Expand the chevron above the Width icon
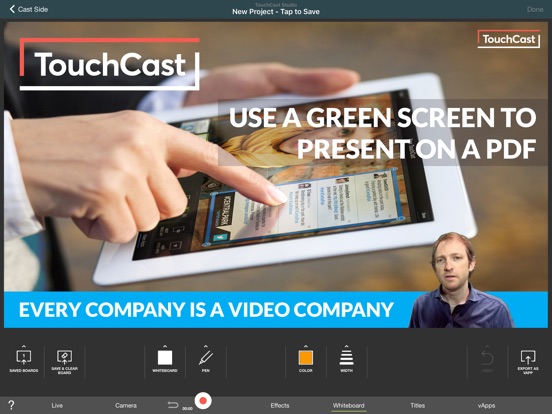 coord(346,346)
